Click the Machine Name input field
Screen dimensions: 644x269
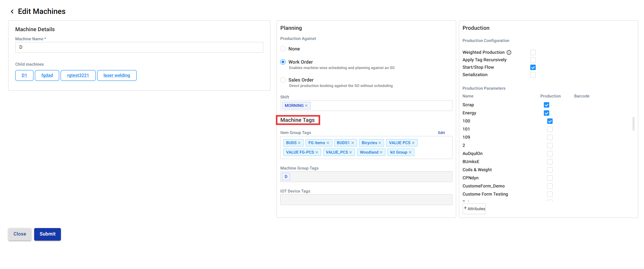click(x=139, y=47)
